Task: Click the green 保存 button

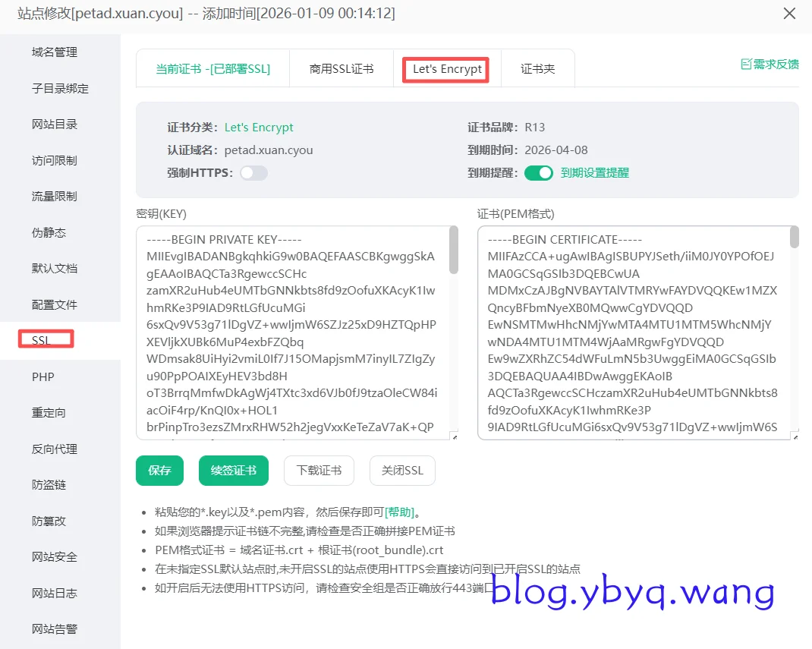Action: pos(159,471)
